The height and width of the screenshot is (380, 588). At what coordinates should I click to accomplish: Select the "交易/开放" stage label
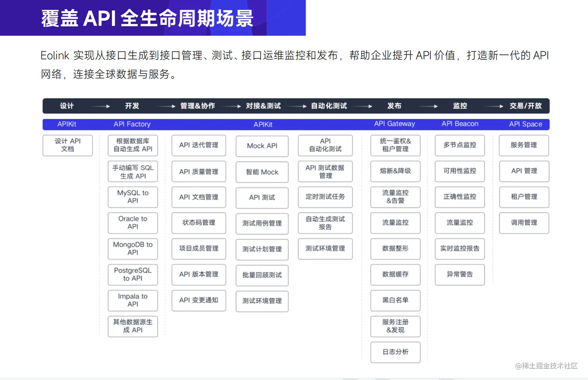tap(525, 106)
